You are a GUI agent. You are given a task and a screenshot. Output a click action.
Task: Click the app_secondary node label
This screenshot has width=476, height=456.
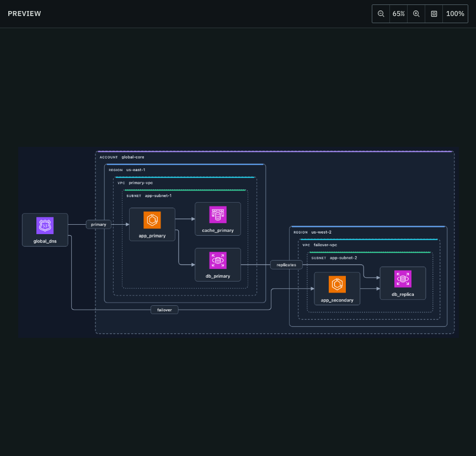tap(337, 300)
